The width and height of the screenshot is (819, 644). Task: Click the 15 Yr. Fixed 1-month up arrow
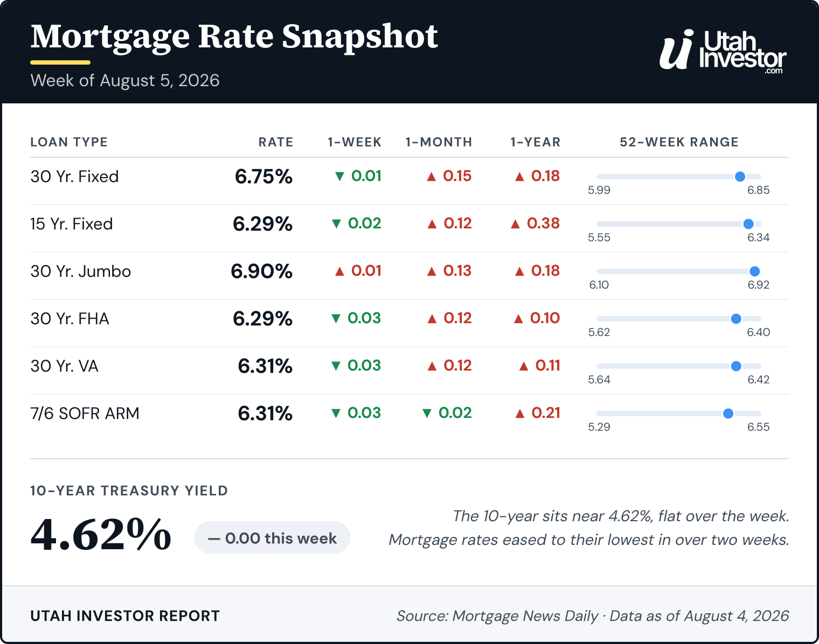click(432, 223)
